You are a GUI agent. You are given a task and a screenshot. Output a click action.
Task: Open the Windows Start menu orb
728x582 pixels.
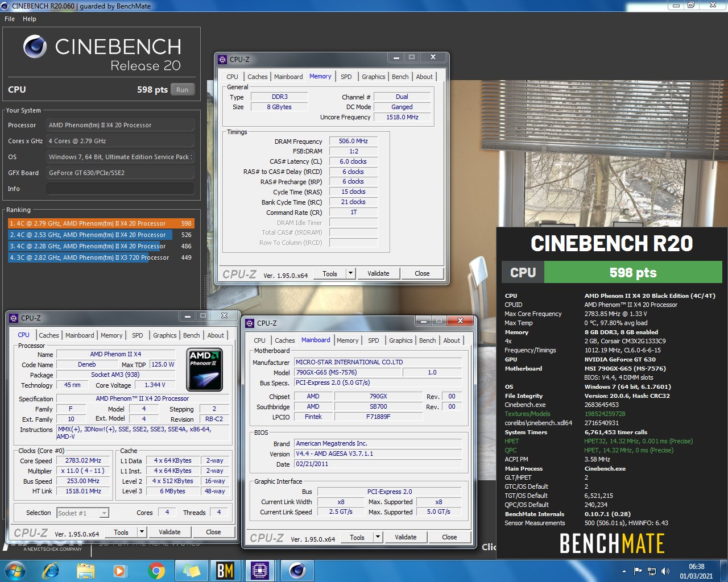click(15, 570)
